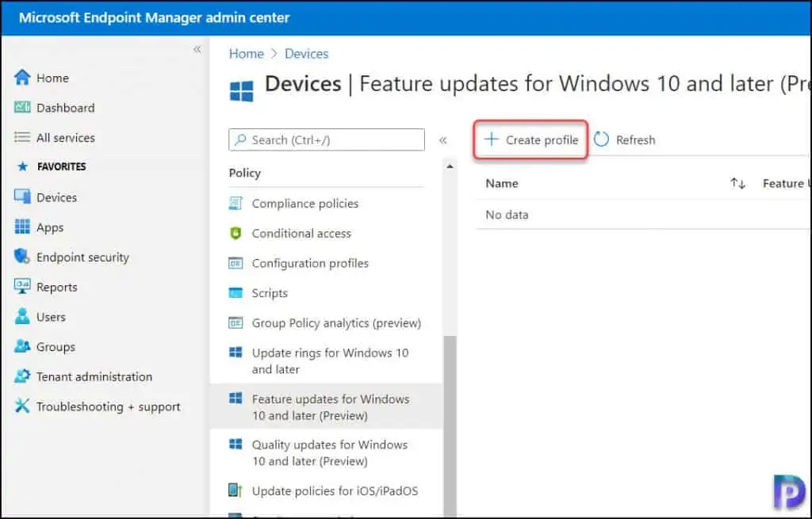Click the Favorites star icon

tap(22, 166)
